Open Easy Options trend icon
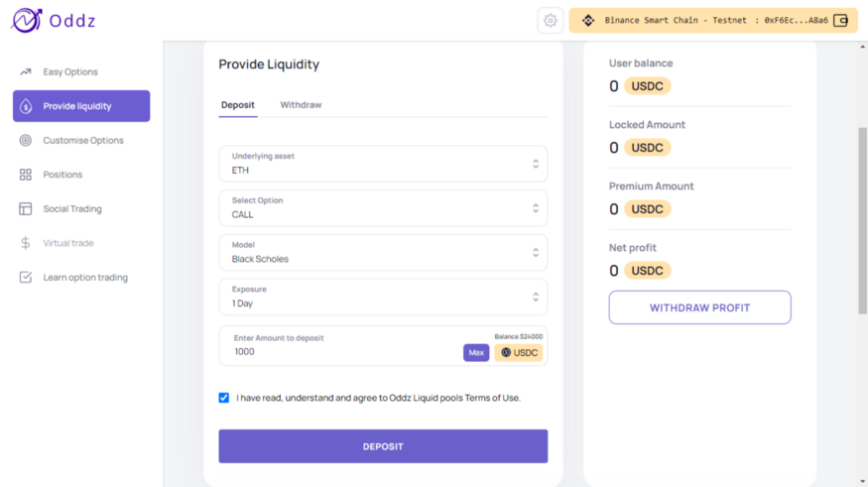This screenshot has height=487, width=868. (x=26, y=72)
